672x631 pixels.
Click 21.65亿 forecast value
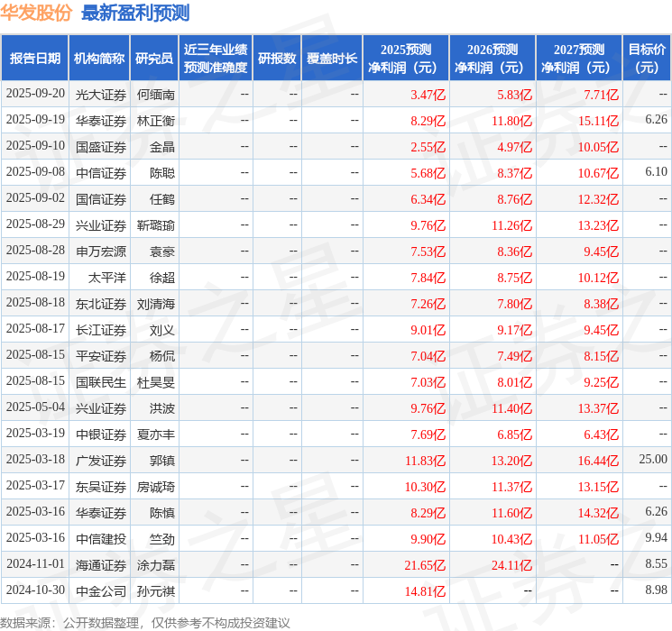click(425, 565)
